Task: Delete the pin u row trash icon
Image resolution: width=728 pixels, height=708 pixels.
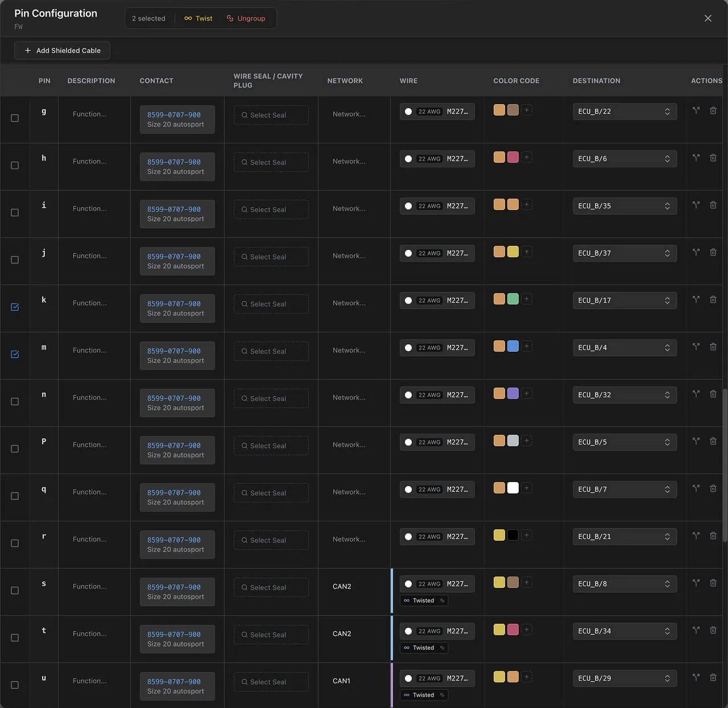Action: click(713, 677)
